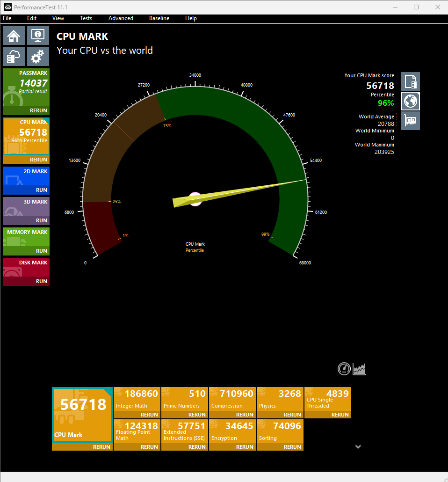Open the cloud baseline manager icon

point(14,57)
